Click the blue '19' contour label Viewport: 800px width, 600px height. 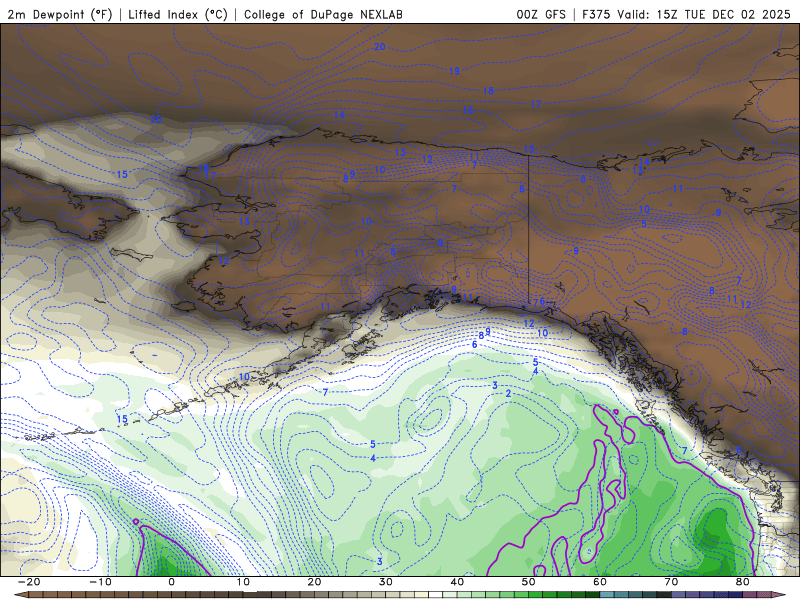(454, 71)
